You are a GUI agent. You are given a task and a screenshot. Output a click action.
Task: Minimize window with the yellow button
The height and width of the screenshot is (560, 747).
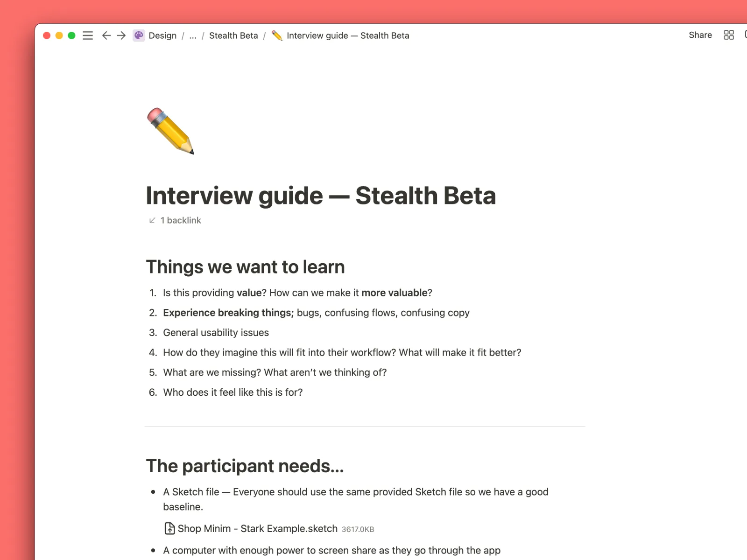[59, 35]
